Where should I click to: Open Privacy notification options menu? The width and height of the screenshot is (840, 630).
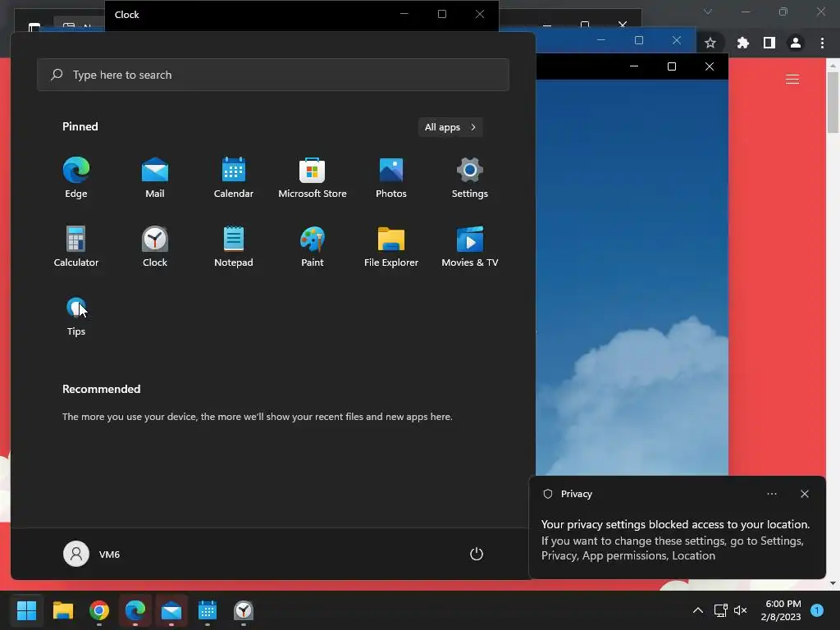[x=771, y=494]
